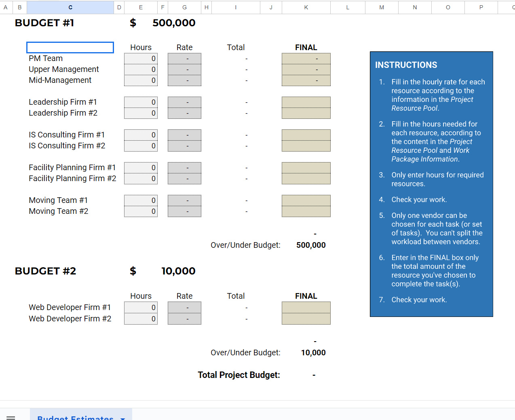Click the blue INSTRUCTIONS text box
This screenshot has height=420, width=515.
click(x=431, y=184)
